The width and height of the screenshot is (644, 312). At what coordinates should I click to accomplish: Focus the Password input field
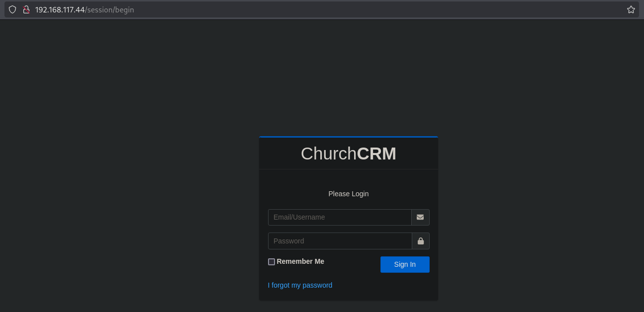[340, 241]
